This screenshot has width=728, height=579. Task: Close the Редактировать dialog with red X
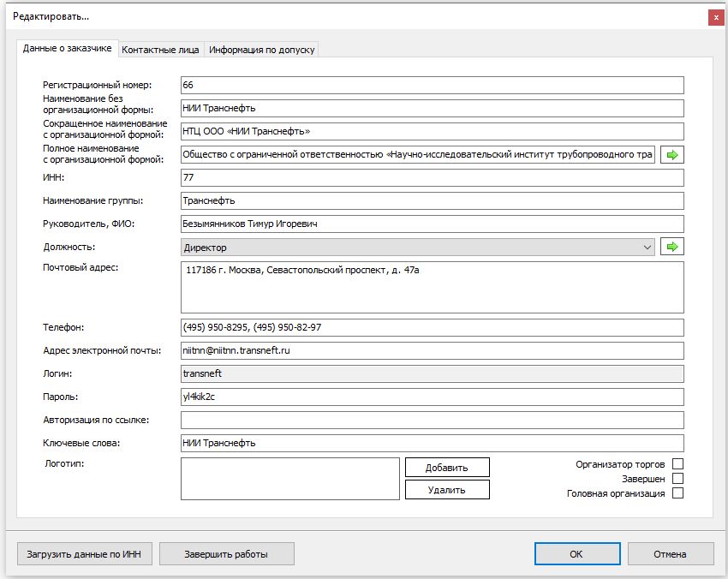click(x=716, y=17)
